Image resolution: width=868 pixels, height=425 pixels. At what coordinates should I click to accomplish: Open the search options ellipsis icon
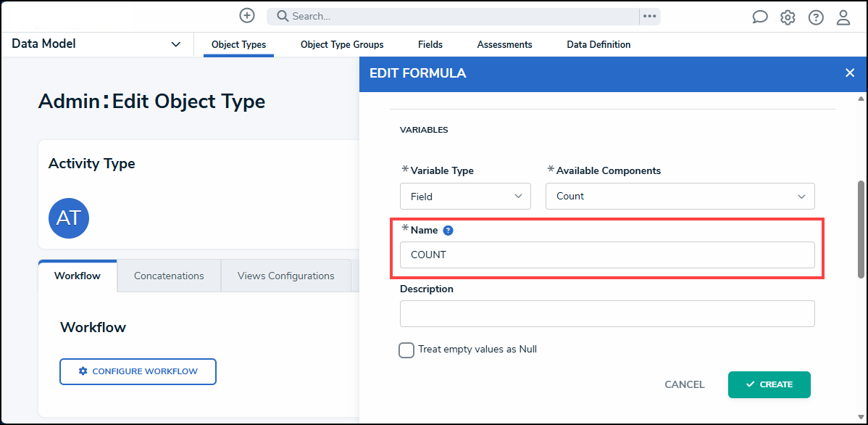point(649,16)
